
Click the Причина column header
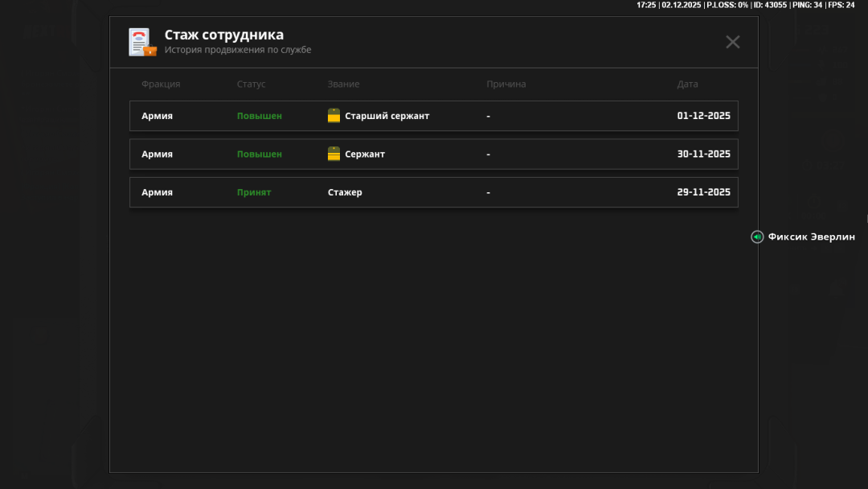(506, 84)
